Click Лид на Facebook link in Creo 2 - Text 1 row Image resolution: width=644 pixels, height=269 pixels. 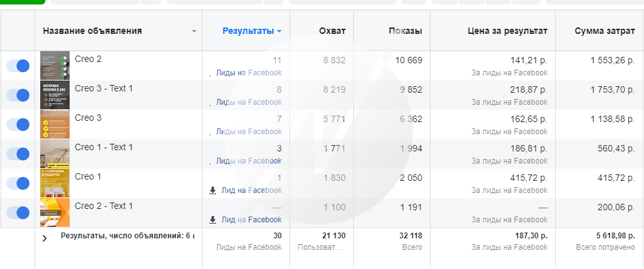point(252,220)
